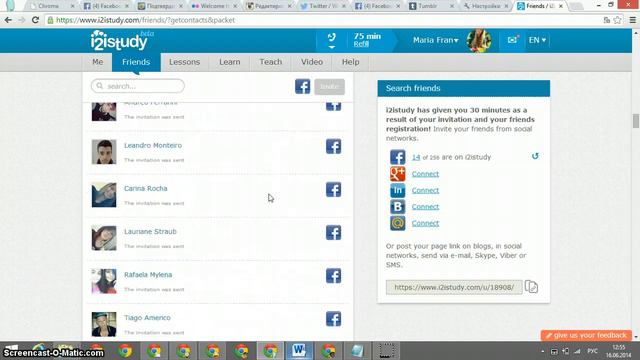Connect the VKontakte account
The width and height of the screenshot is (640, 360).
coord(425,207)
